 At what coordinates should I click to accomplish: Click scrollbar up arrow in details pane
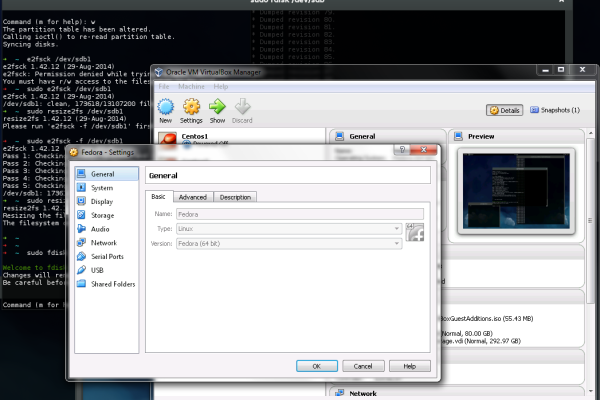591,133
